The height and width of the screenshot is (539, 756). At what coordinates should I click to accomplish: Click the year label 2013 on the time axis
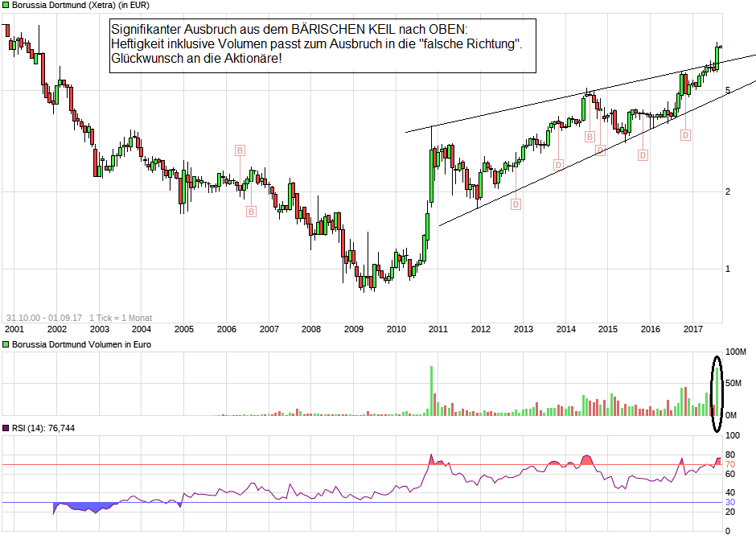[x=523, y=329]
